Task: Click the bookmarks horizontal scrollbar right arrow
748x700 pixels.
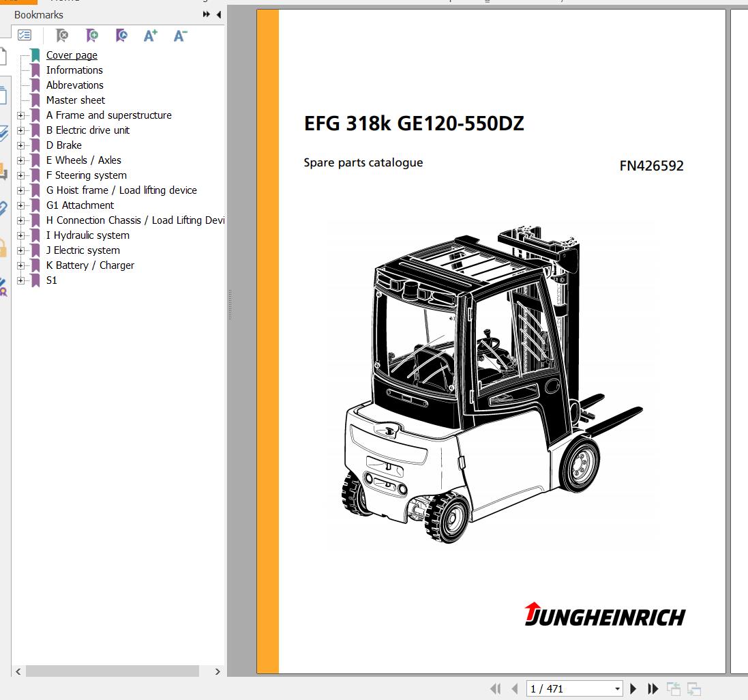Action: pyautogui.click(x=218, y=671)
